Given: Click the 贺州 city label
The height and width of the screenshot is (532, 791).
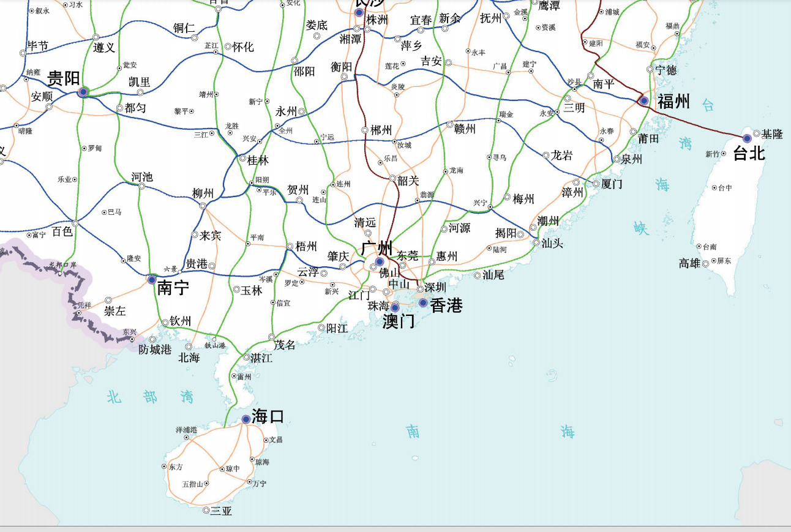Looking at the screenshot, I should 298,189.
